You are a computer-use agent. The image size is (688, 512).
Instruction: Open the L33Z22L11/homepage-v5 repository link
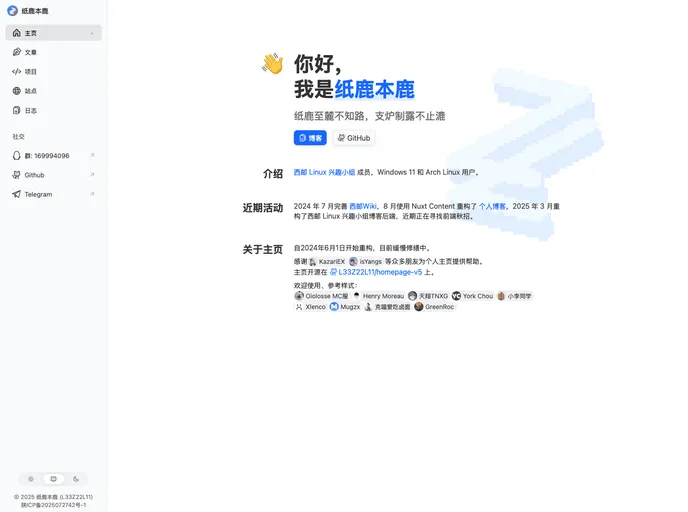click(x=376, y=272)
